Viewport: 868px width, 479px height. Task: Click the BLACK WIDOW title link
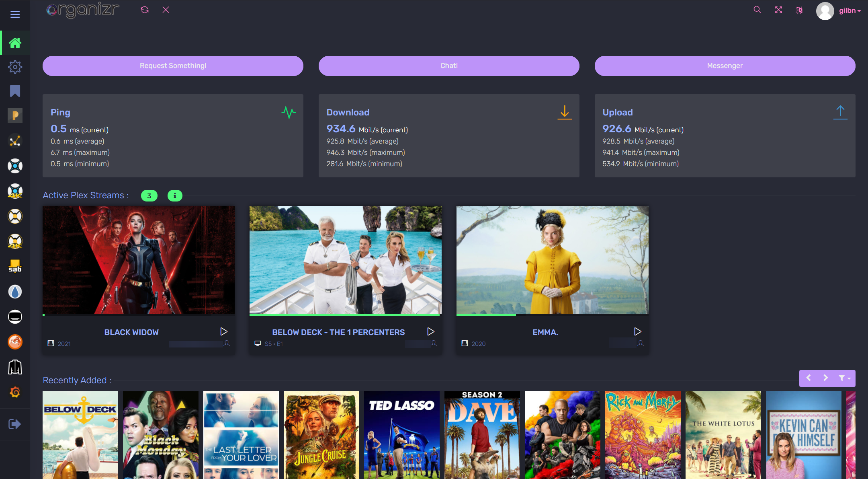131,332
